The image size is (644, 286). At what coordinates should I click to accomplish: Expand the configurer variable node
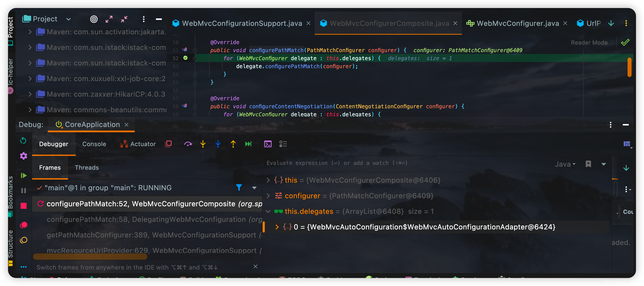[x=268, y=196]
